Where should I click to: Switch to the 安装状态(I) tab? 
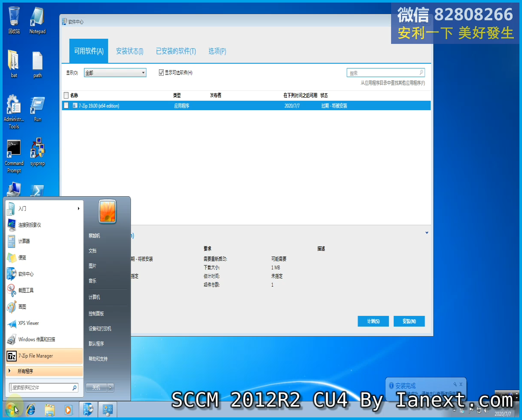click(x=130, y=51)
